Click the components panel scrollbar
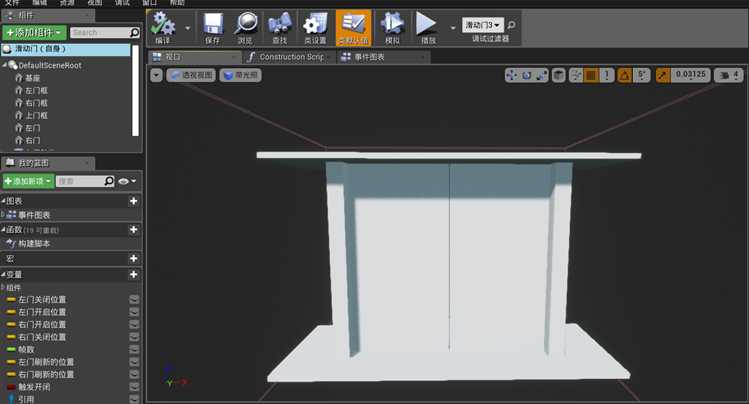 pos(136,91)
